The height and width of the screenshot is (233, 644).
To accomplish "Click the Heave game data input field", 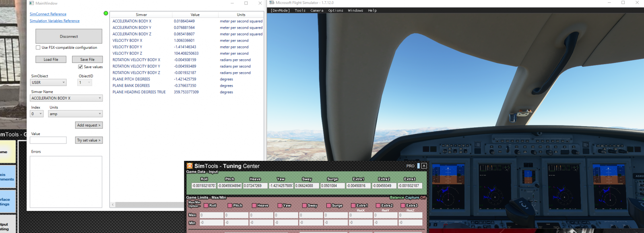I will 254,186.
